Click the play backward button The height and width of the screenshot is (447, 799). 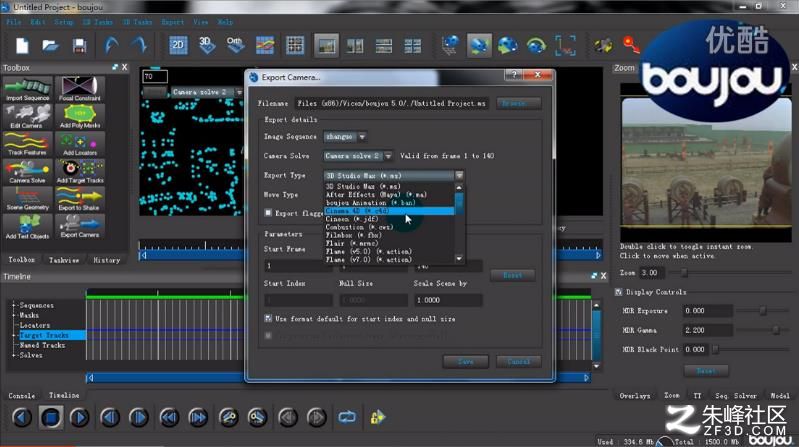22,417
